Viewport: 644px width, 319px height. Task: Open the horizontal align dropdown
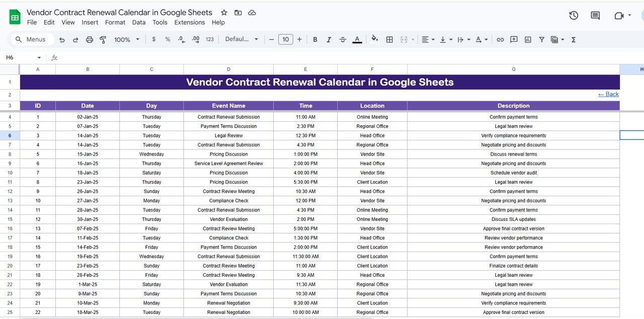(427, 39)
